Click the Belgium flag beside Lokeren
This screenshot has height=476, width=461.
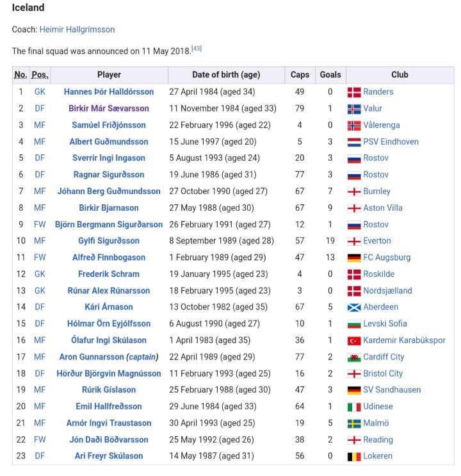point(354,457)
